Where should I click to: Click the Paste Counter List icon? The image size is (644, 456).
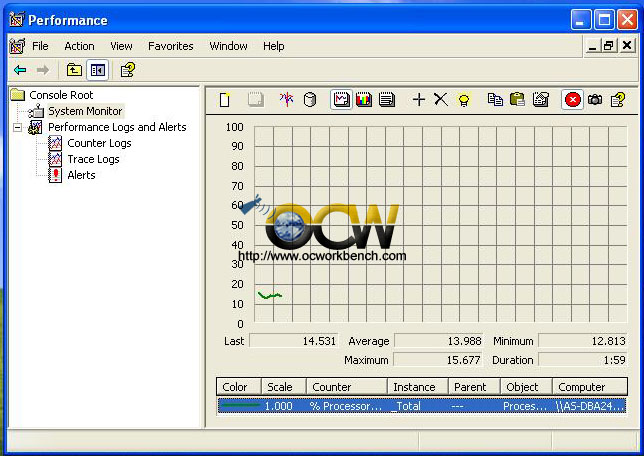[518, 100]
